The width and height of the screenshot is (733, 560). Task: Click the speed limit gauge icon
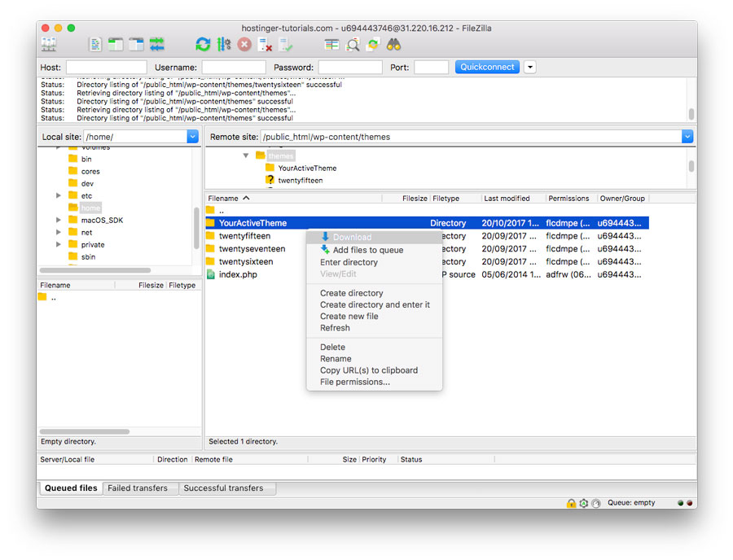tap(595, 503)
